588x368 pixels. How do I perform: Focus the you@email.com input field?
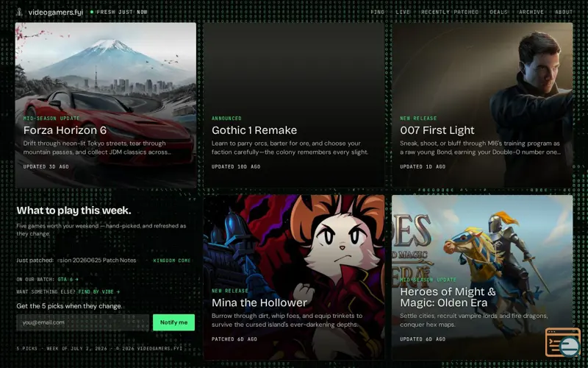click(82, 322)
